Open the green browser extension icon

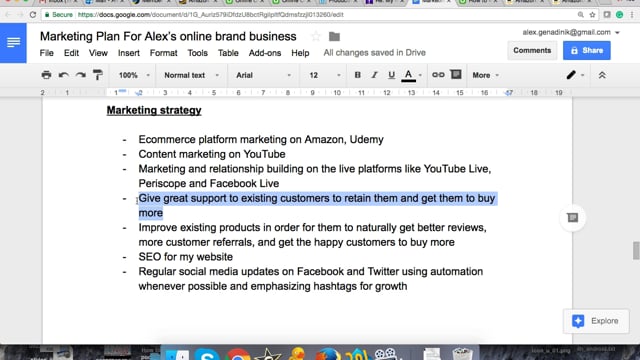619,15
